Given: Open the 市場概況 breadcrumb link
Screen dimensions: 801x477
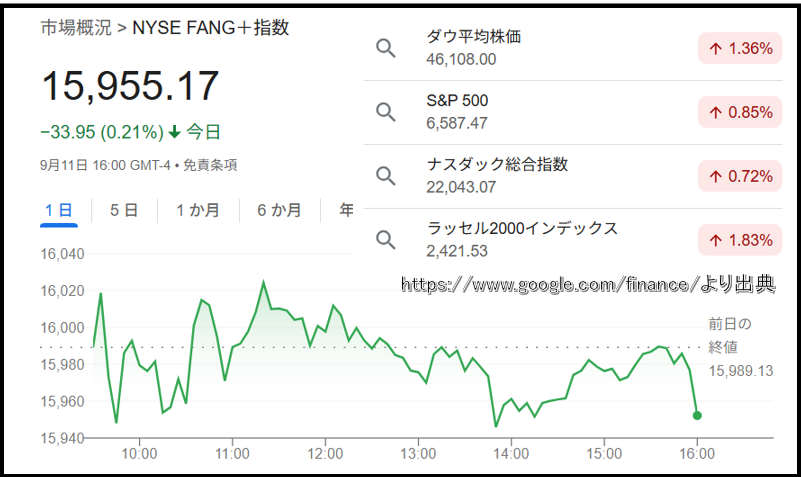Looking at the screenshot, I should pos(76,28).
